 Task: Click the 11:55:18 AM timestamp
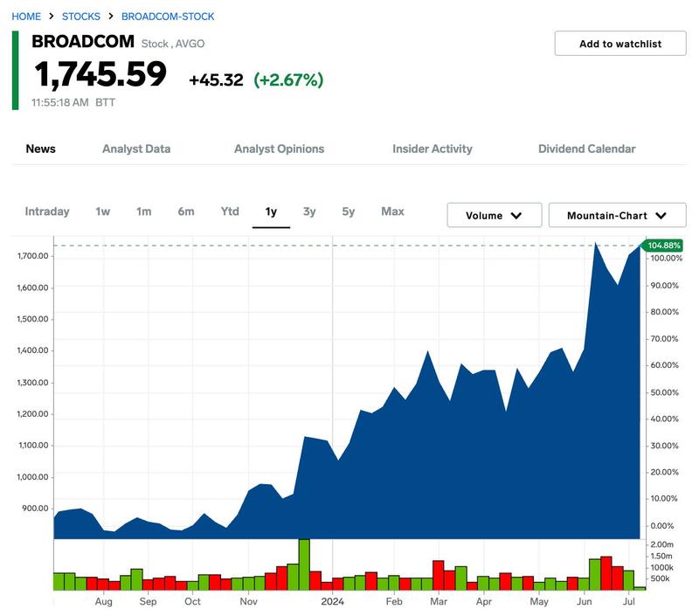(x=59, y=102)
